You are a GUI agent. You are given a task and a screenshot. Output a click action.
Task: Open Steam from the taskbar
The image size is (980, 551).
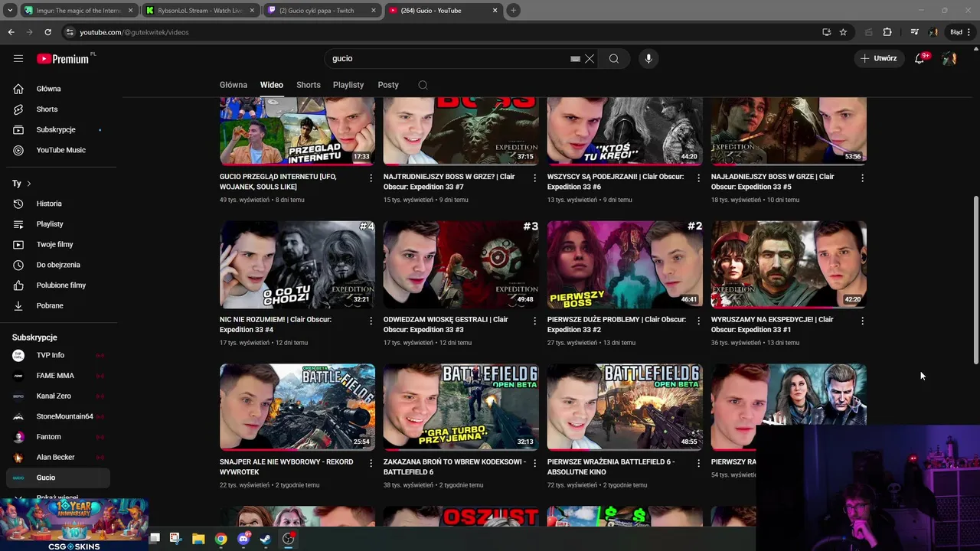tap(265, 539)
